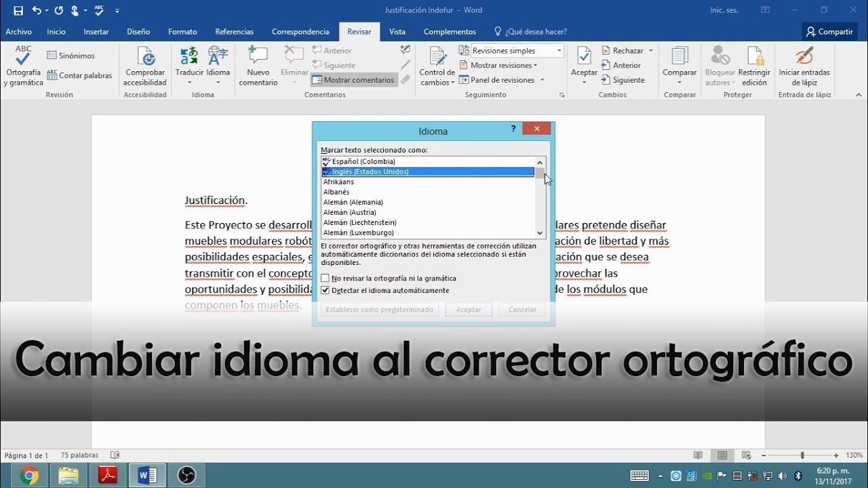Click zoom in plus button

click(836, 455)
